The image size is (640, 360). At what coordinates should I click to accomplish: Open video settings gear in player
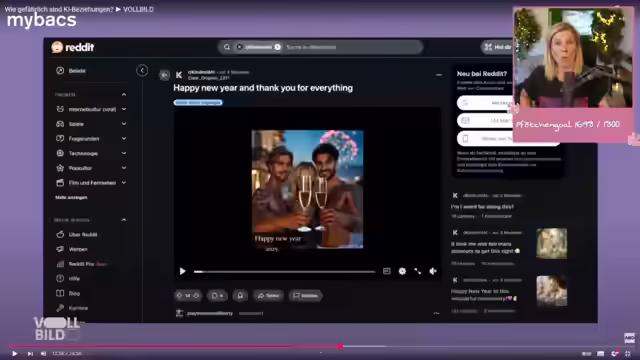[402, 271]
